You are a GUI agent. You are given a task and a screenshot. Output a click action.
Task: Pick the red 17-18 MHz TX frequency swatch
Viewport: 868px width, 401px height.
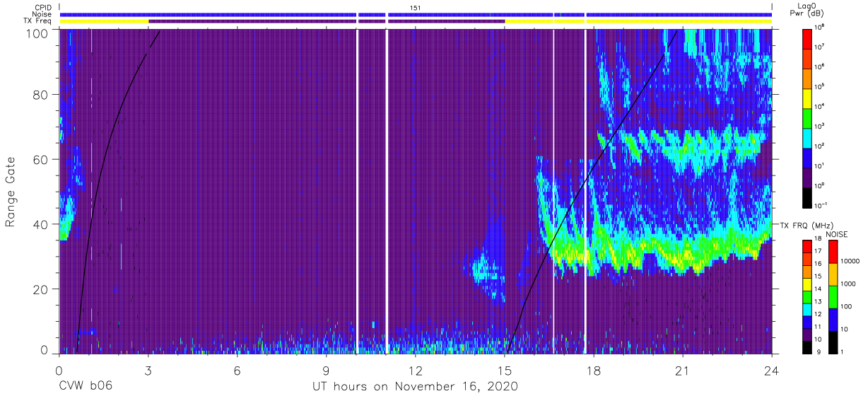click(808, 245)
